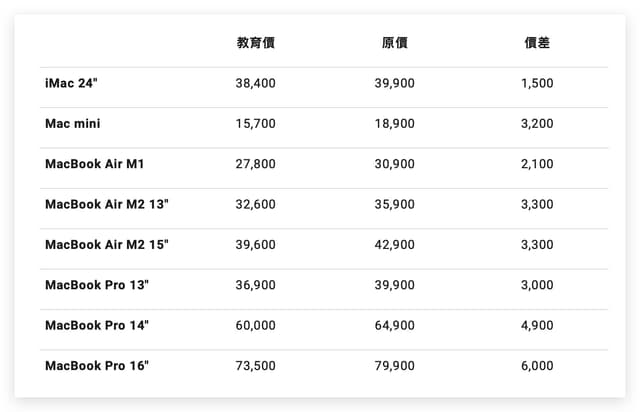Click the MacBook Air M1 difference 2,100
The image size is (640, 412).
click(537, 164)
